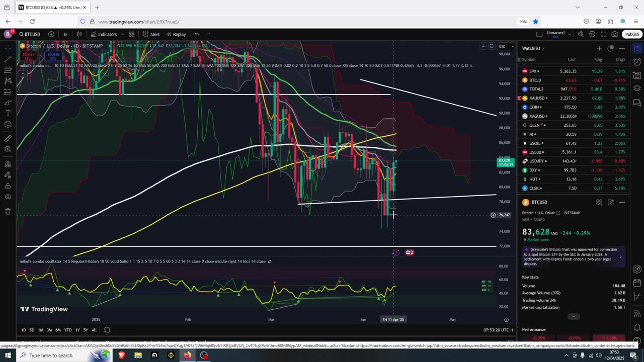The height and width of the screenshot is (362, 644).
Task: Select the emoji icons tool
Action: click(x=8, y=124)
